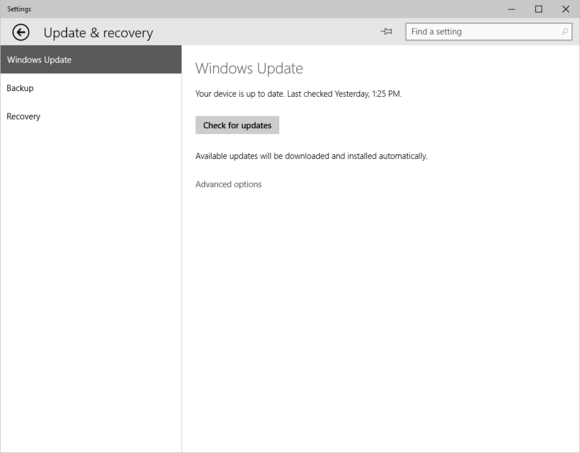The height and width of the screenshot is (453, 580).
Task: Open the Advanced options link
Action: pos(228,184)
